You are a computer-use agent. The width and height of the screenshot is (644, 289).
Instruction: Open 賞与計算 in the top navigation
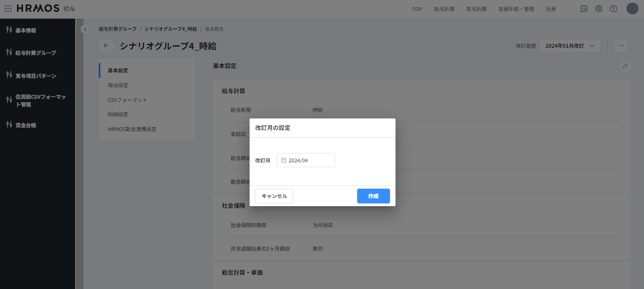[x=476, y=9]
